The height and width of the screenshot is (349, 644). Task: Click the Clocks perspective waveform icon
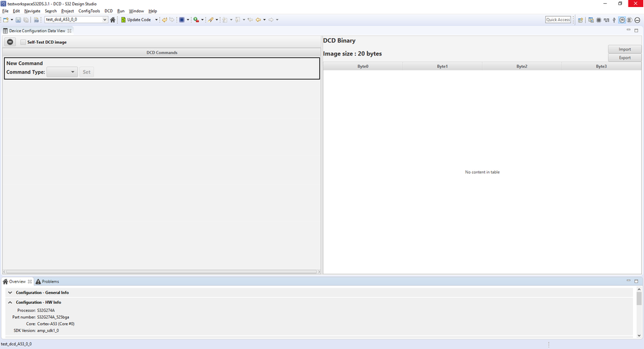(x=606, y=20)
